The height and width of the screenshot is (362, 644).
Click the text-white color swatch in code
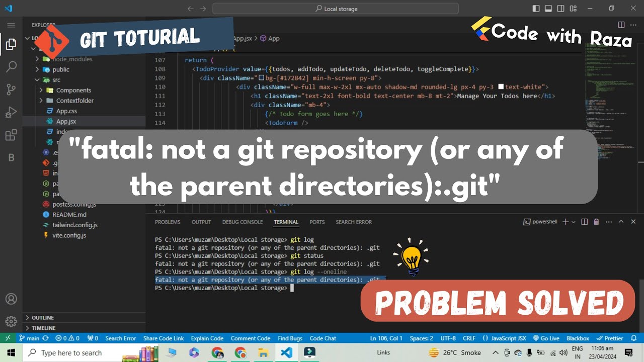[x=501, y=87]
